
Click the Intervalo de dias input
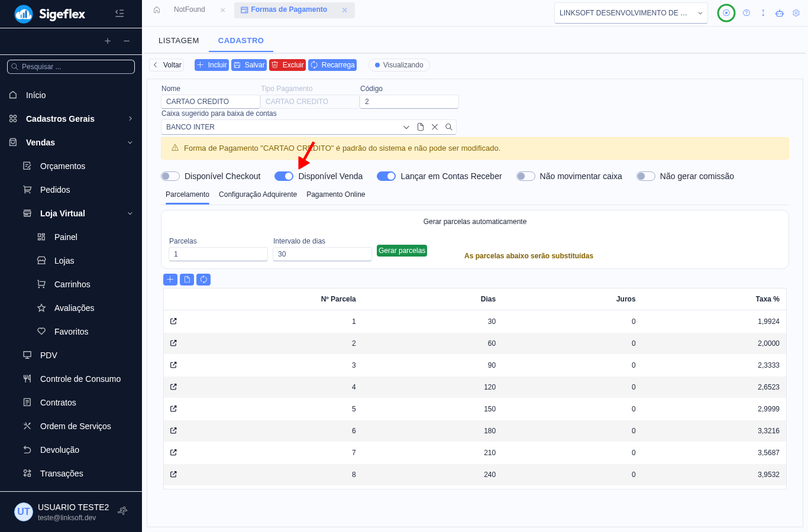click(322, 254)
